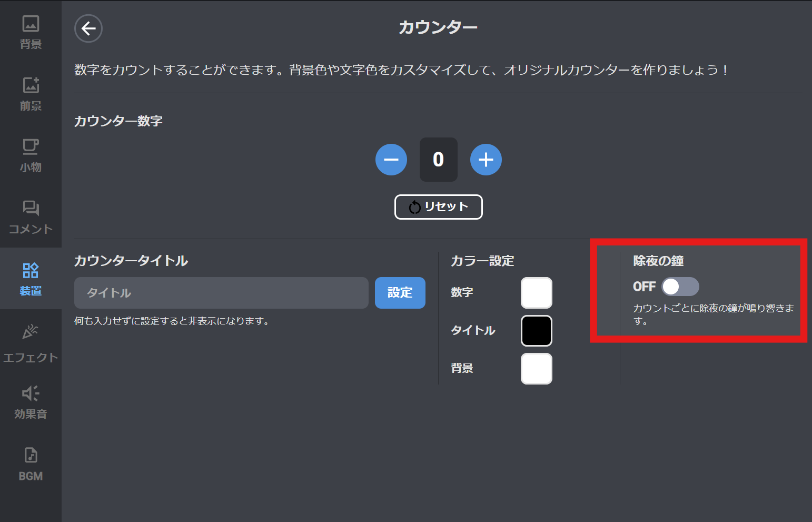Click the OFF label beside the bell toggle

point(644,287)
